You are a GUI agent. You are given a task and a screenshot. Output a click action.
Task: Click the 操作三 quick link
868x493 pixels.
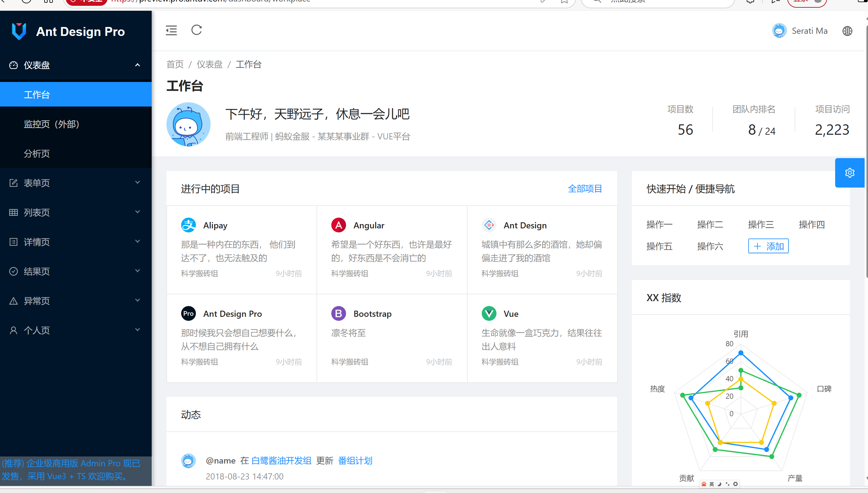point(761,224)
